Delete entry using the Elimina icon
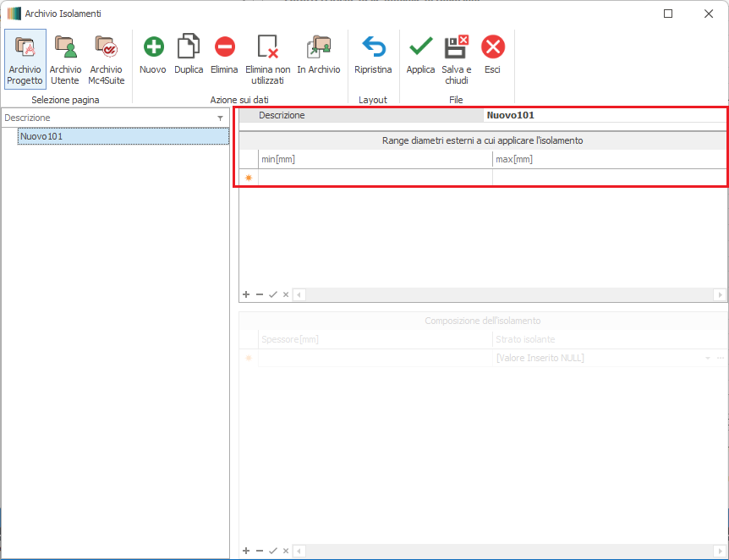Image resolution: width=729 pixels, height=560 pixels. [224, 56]
